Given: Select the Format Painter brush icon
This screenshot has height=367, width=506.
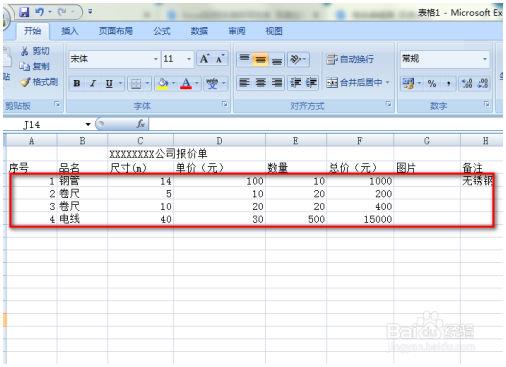Looking at the screenshot, I should click(x=25, y=82).
